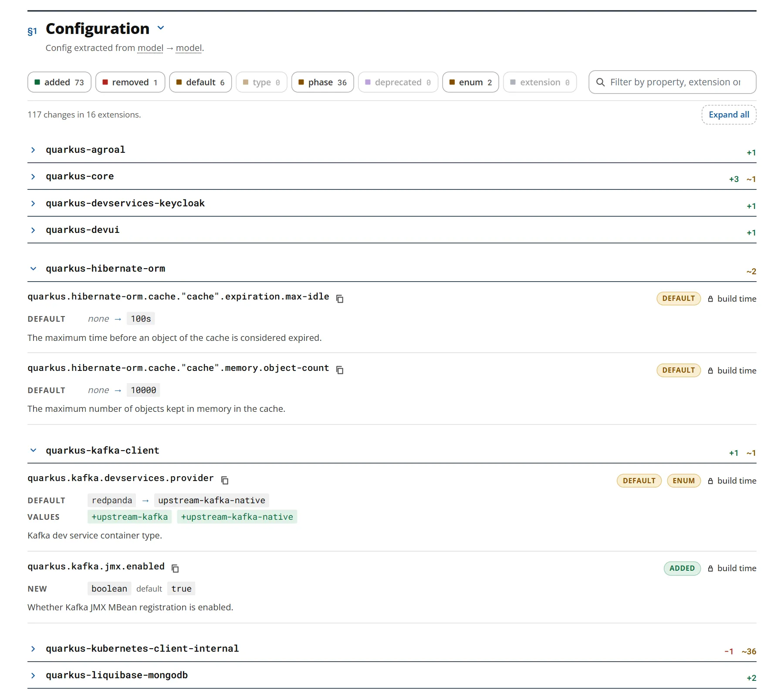Collapse the Configuration section chevron
Viewport: 784px width, 690px height.
coord(161,28)
